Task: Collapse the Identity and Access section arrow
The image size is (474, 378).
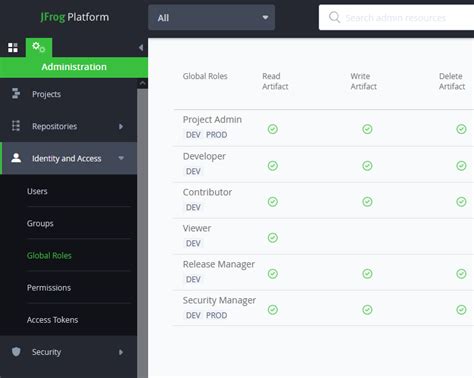Action: coord(121,158)
